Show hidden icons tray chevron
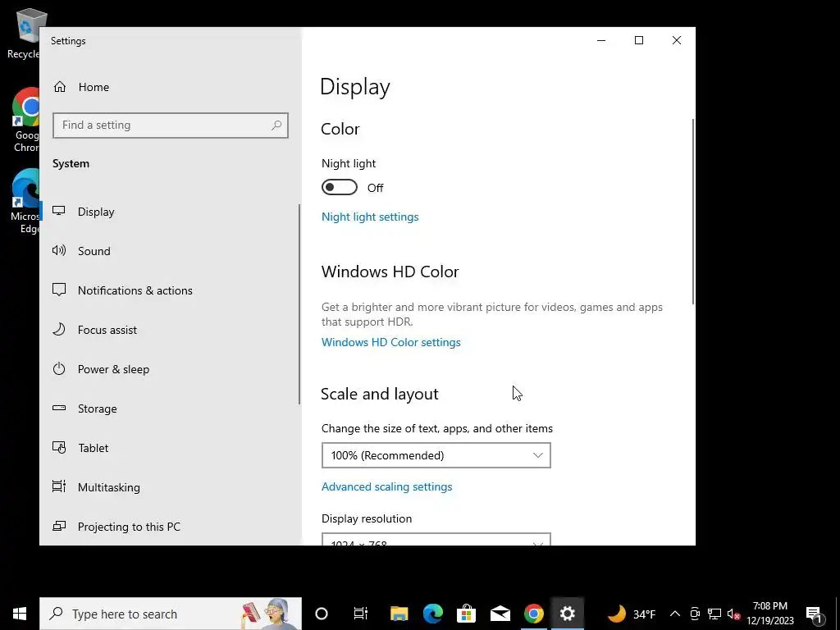The height and width of the screenshot is (630, 840). (x=675, y=614)
